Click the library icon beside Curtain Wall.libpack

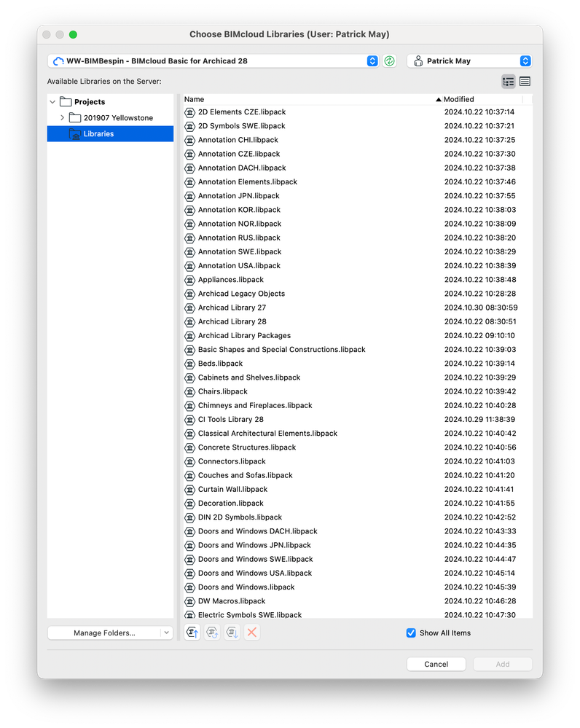189,490
